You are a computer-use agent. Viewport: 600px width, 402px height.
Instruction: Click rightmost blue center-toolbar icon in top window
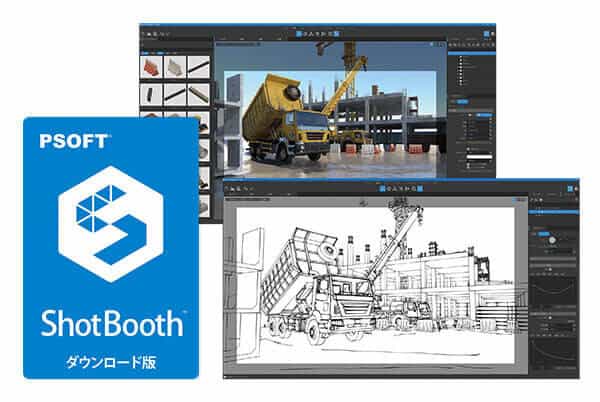point(336,34)
